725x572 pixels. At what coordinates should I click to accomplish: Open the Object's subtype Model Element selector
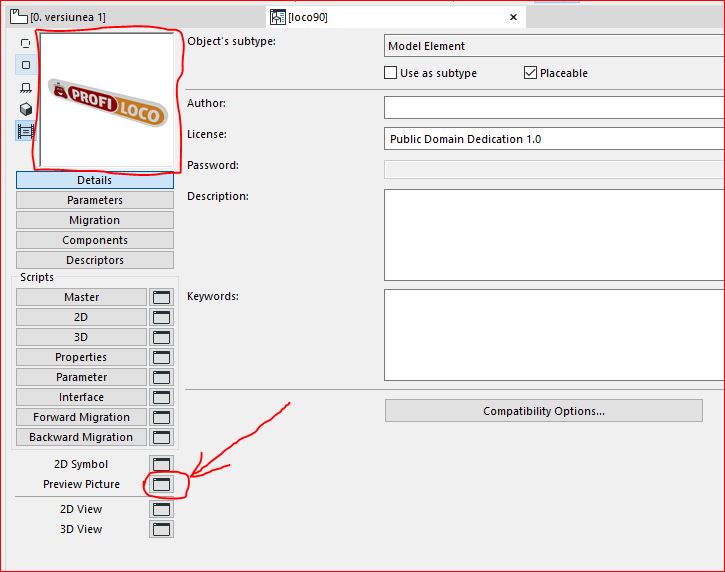[x=554, y=46]
